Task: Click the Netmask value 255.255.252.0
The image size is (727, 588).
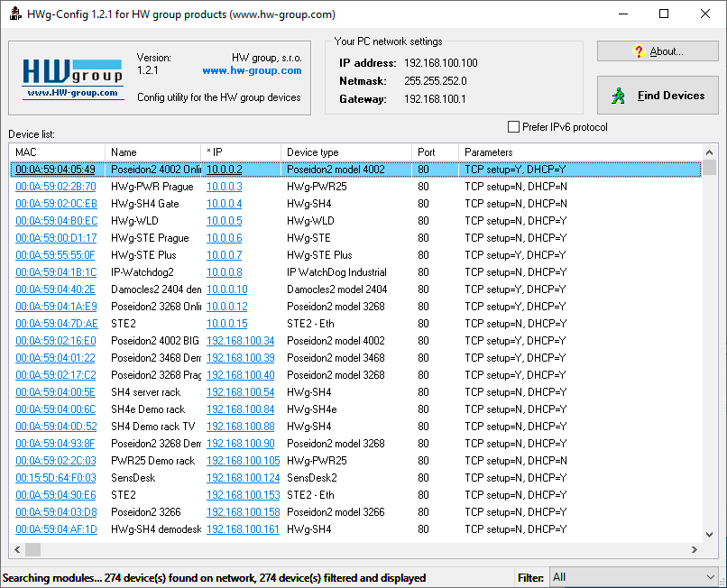Action: coord(436,81)
